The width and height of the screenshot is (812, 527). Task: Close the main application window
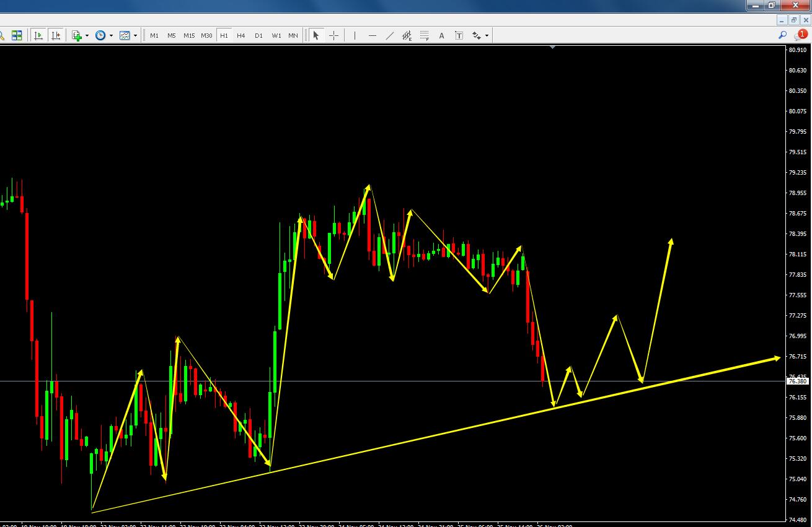click(796, 6)
